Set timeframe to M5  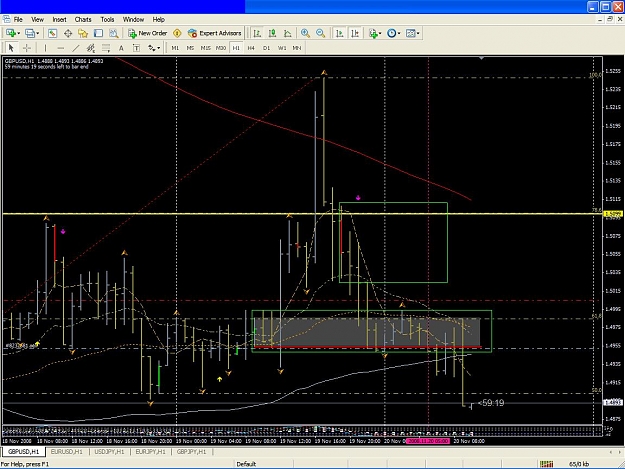(191, 48)
